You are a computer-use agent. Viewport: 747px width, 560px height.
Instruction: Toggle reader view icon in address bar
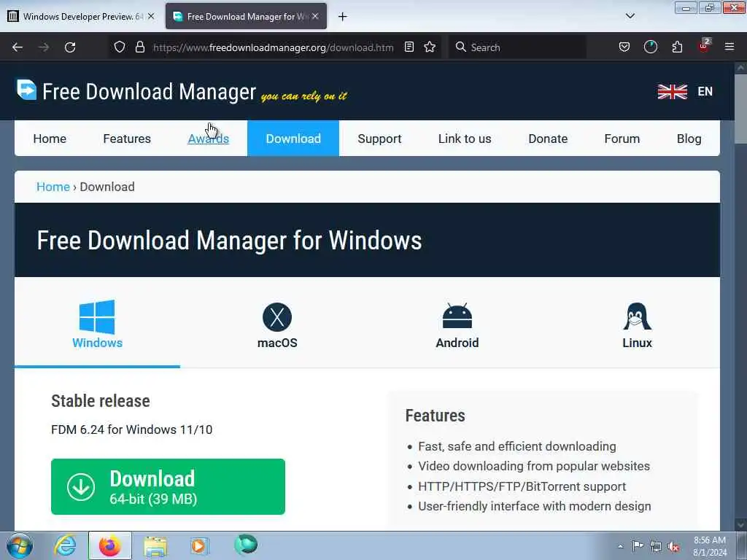click(409, 47)
